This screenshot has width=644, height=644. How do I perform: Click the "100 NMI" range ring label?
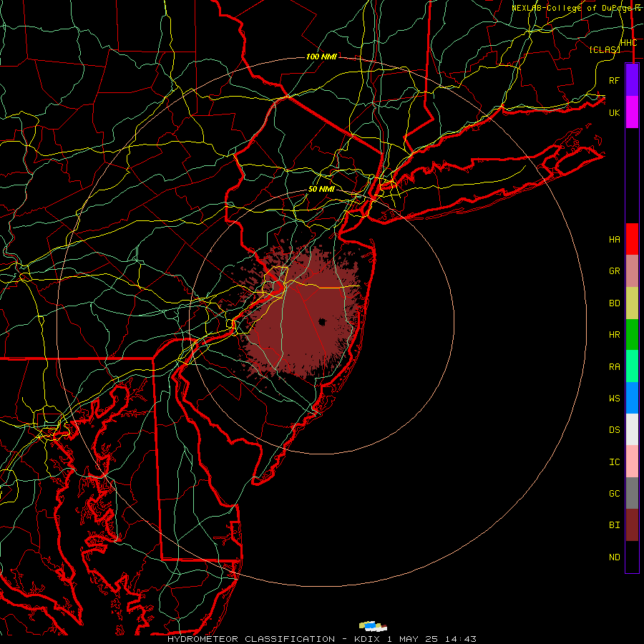[x=321, y=57]
